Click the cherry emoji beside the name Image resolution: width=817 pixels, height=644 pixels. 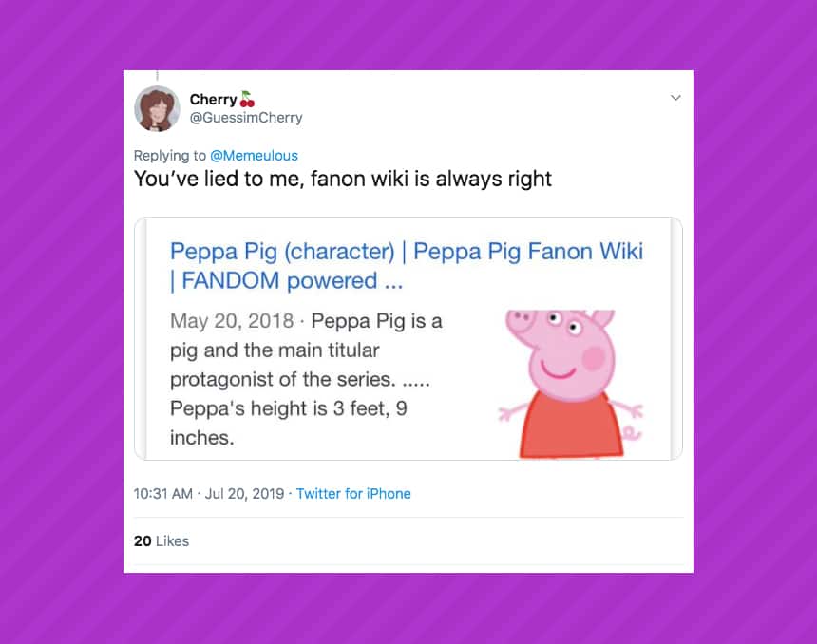(247, 99)
